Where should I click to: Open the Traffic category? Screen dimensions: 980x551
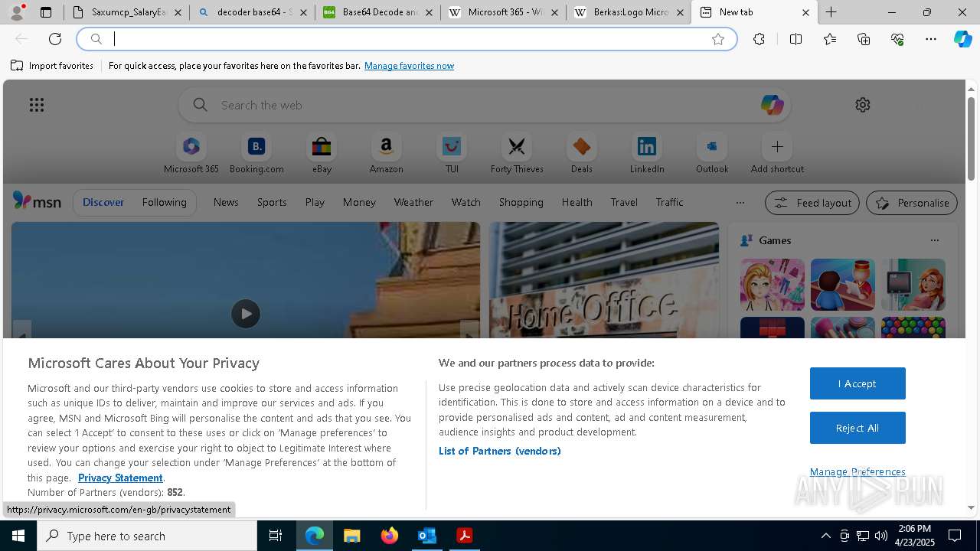click(669, 202)
